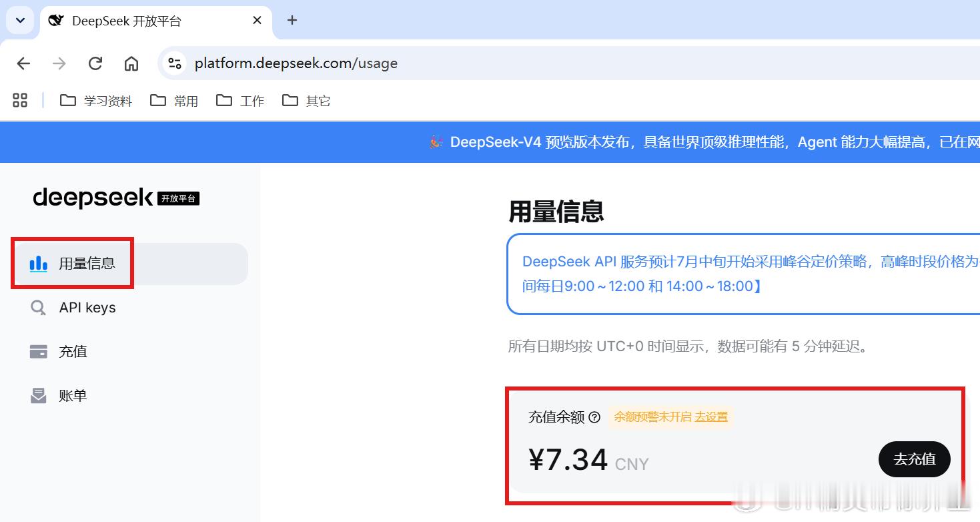Click the 用量信息 page heading
Screen dimensions: 980x522
tap(556, 211)
